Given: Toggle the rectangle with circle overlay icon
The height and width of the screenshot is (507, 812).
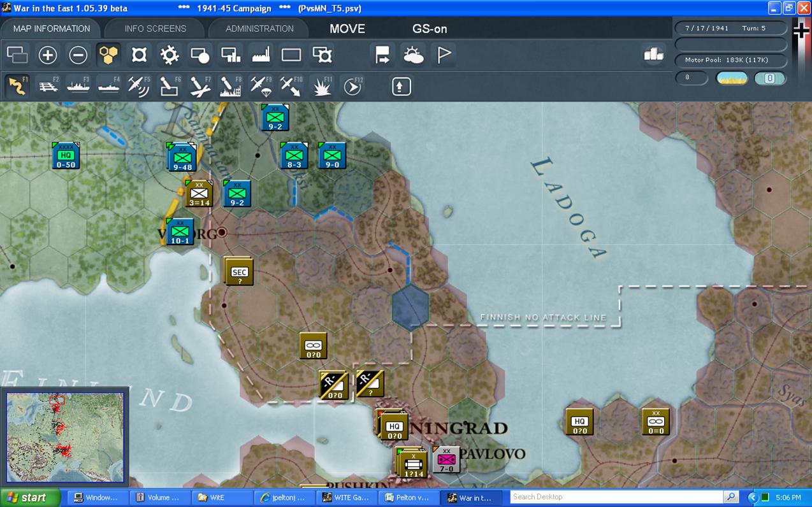Looking at the screenshot, I should click(x=201, y=55).
